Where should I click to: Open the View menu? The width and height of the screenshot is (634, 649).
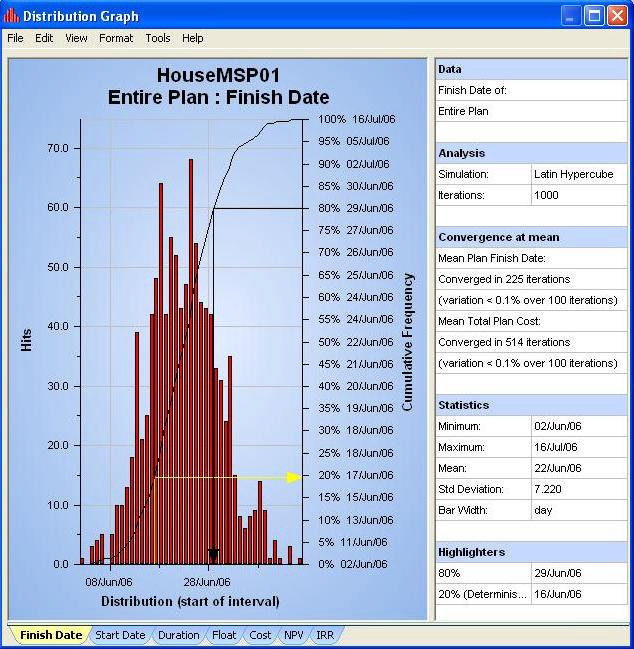tap(76, 38)
